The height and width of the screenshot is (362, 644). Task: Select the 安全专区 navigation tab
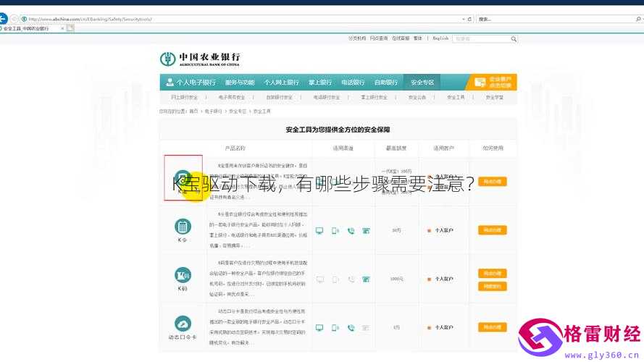[x=422, y=83]
